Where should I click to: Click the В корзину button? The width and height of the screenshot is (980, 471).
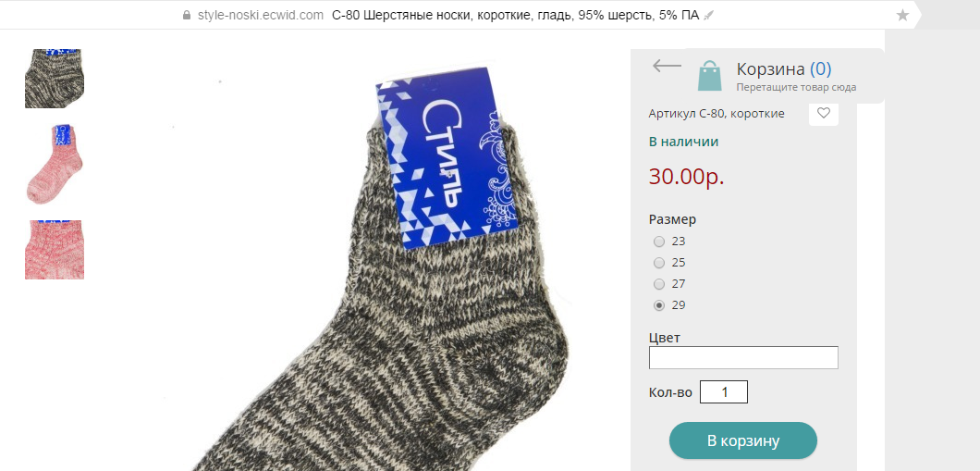coord(743,440)
